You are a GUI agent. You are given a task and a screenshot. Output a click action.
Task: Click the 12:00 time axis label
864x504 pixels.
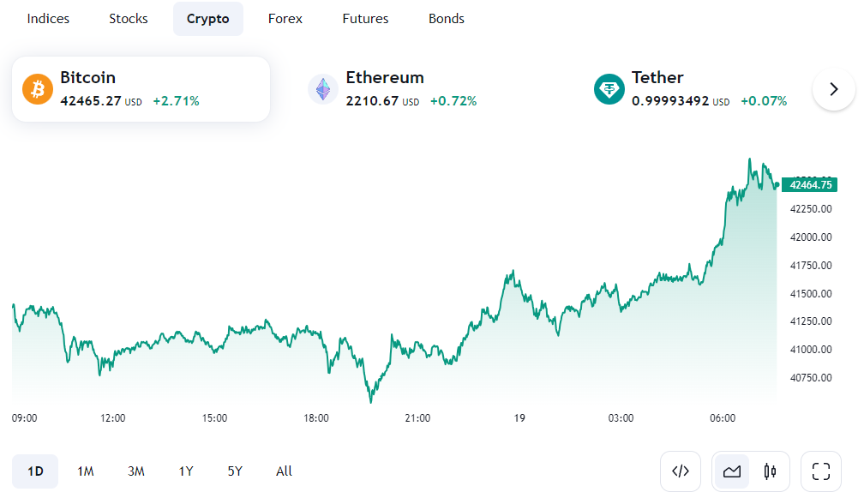(x=113, y=418)
